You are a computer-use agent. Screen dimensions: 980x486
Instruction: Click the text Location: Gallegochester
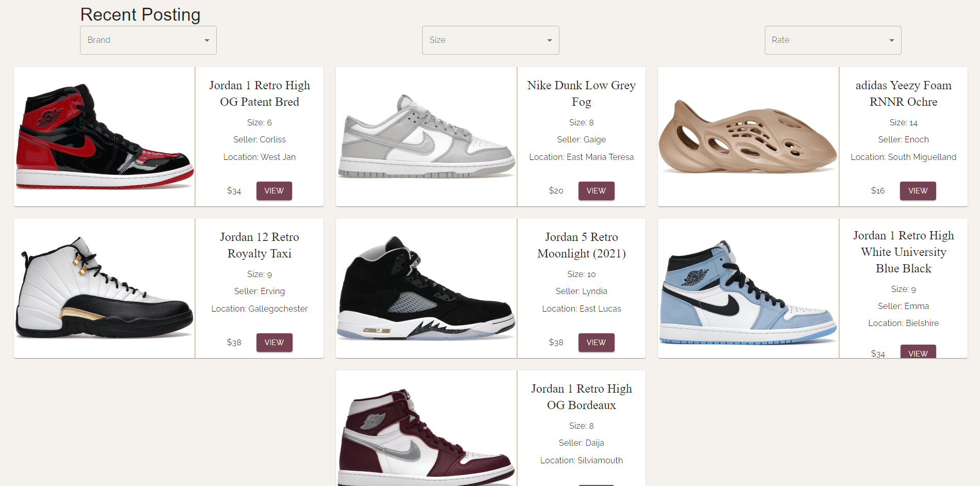(x=260, y=309)
